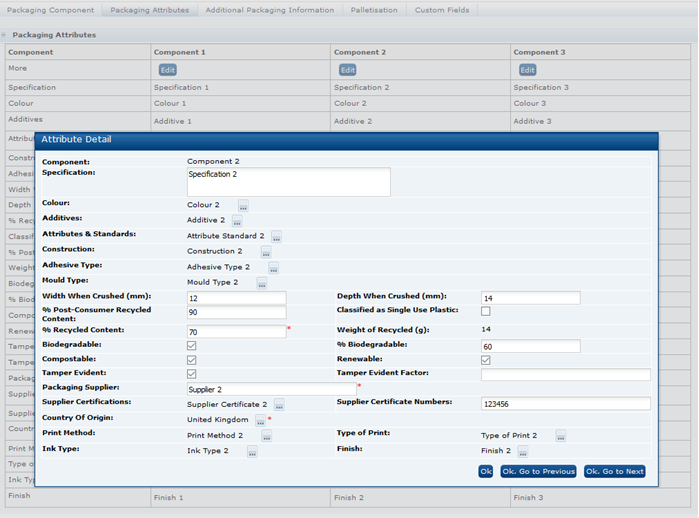
Task: Click Ok. Go to Previous button
Action: 538,471
